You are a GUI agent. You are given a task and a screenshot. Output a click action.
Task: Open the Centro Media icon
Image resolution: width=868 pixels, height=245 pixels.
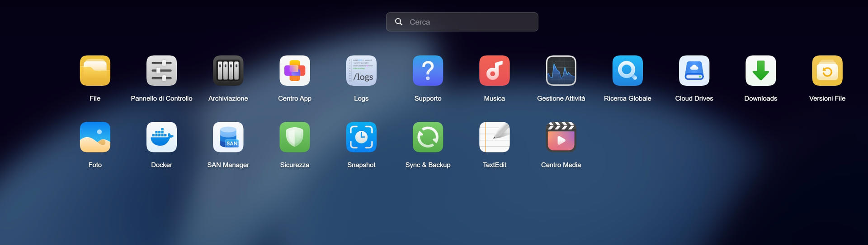click(561, 137)
